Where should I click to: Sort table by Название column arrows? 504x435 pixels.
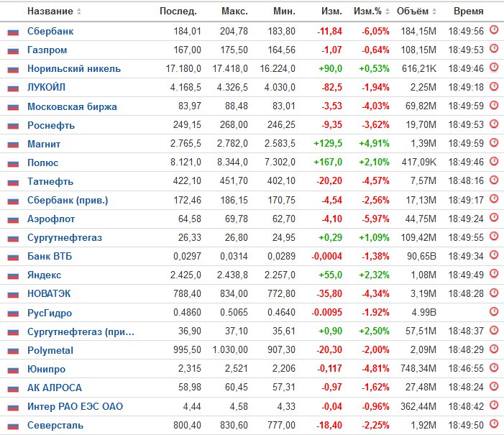point(79,12)
